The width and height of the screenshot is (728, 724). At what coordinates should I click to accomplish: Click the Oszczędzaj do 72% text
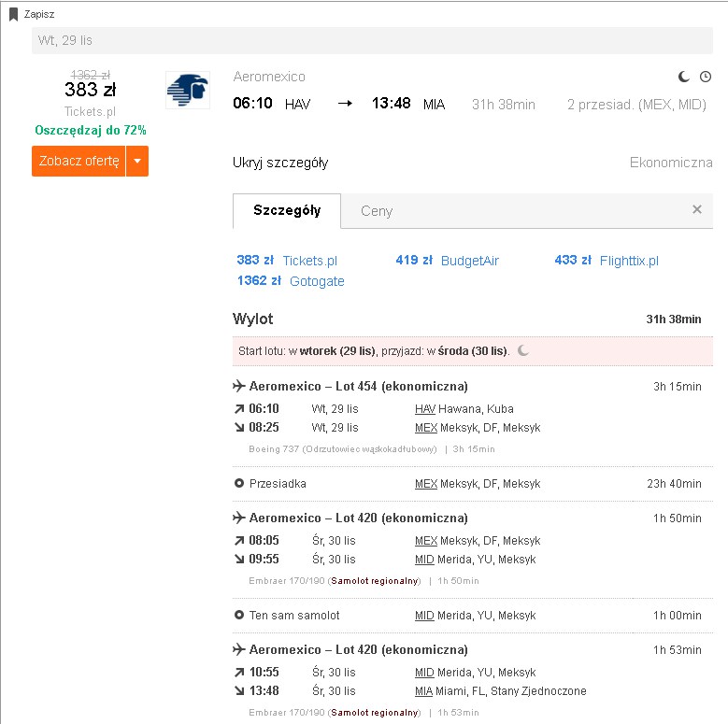(x=91, y=130)
